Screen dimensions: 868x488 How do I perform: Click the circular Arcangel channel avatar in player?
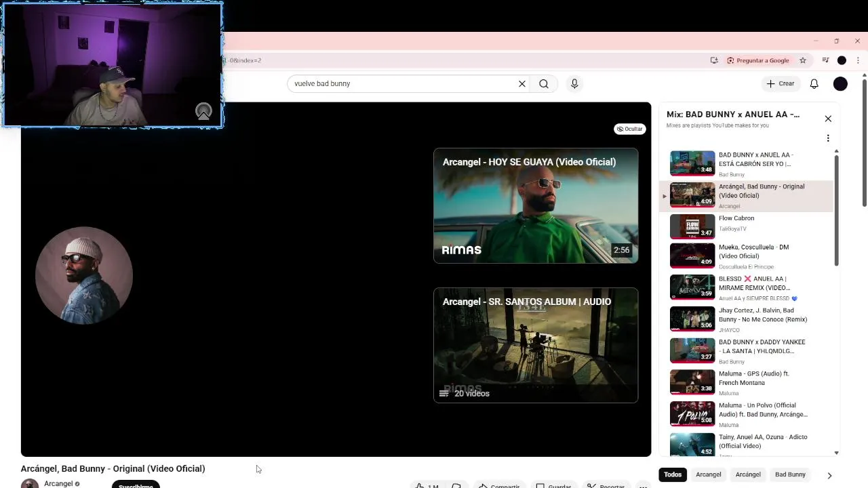tap(84, 275)
